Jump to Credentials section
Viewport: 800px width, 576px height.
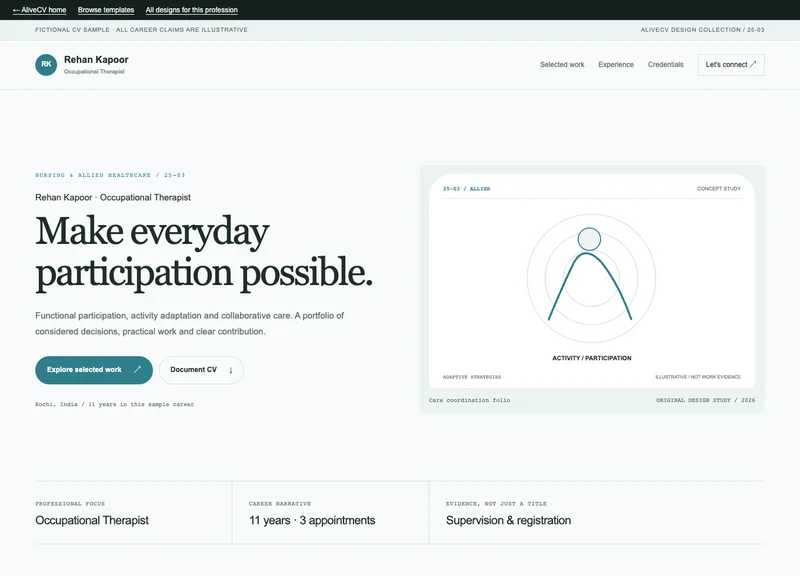665,65
